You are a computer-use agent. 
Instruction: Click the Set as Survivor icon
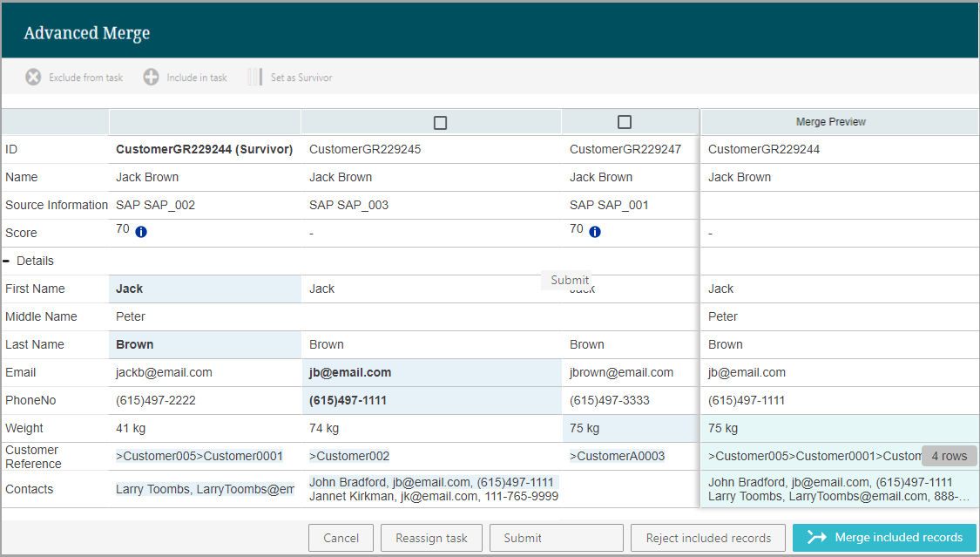tap(254, 78)
